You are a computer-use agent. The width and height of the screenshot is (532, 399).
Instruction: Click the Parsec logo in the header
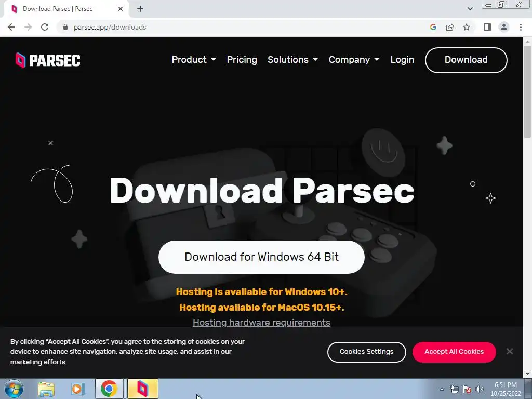[x=48, y=60]
